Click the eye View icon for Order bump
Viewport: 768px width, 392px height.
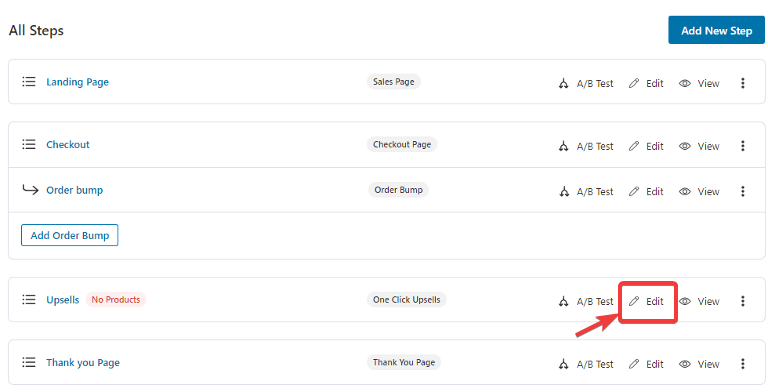click(x=685, y=192)
